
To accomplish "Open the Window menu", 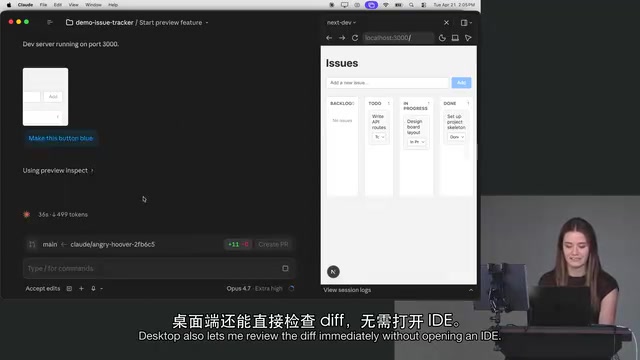I will [x=93, y=5].
